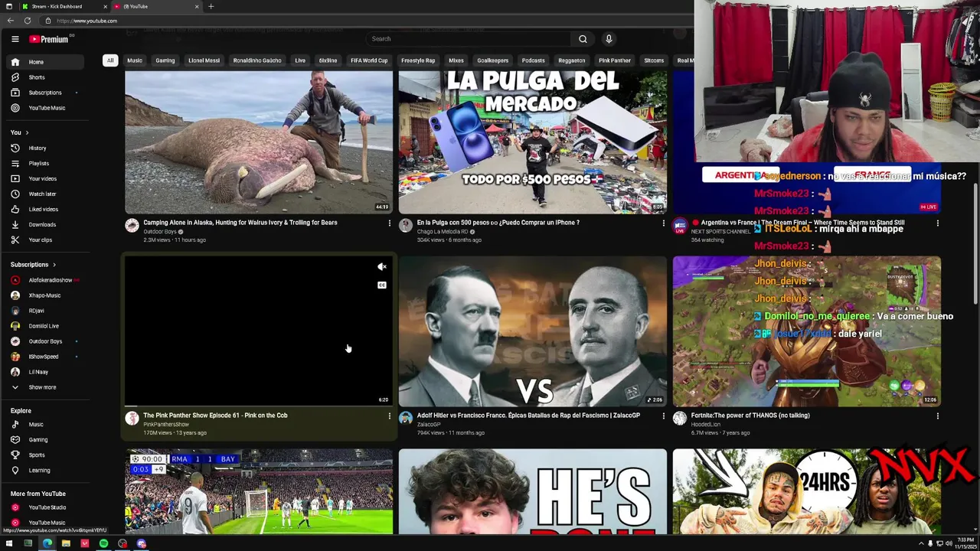
Task: Open Playlists in the sidebar
Action: click(x=44, y=163)
